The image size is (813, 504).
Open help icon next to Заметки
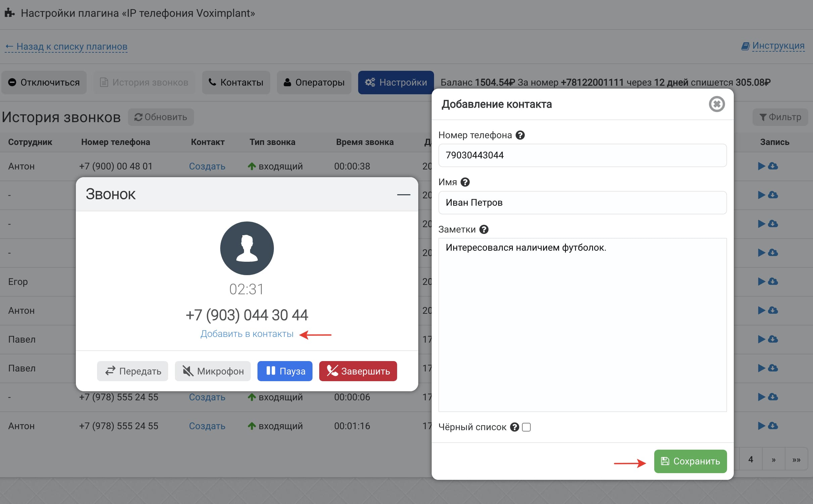[484, 230]
